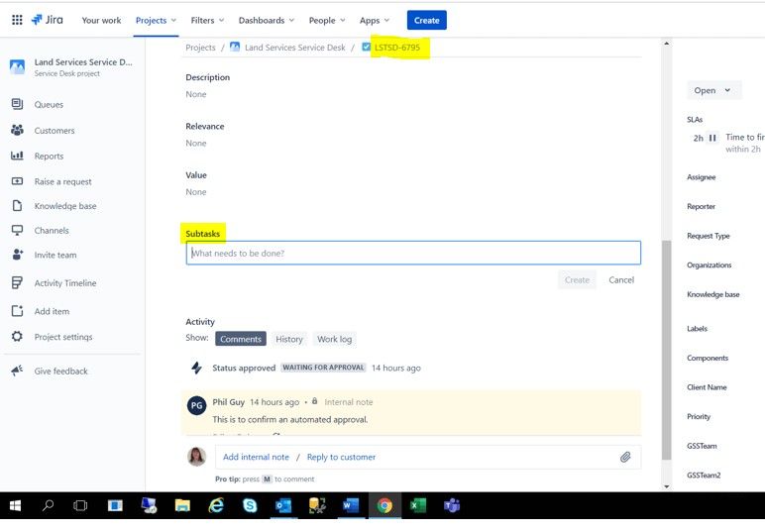Viewport: 765px width, 532px height.
Task: Expand the Apps dropdown menu
Action: pos(375,20)
